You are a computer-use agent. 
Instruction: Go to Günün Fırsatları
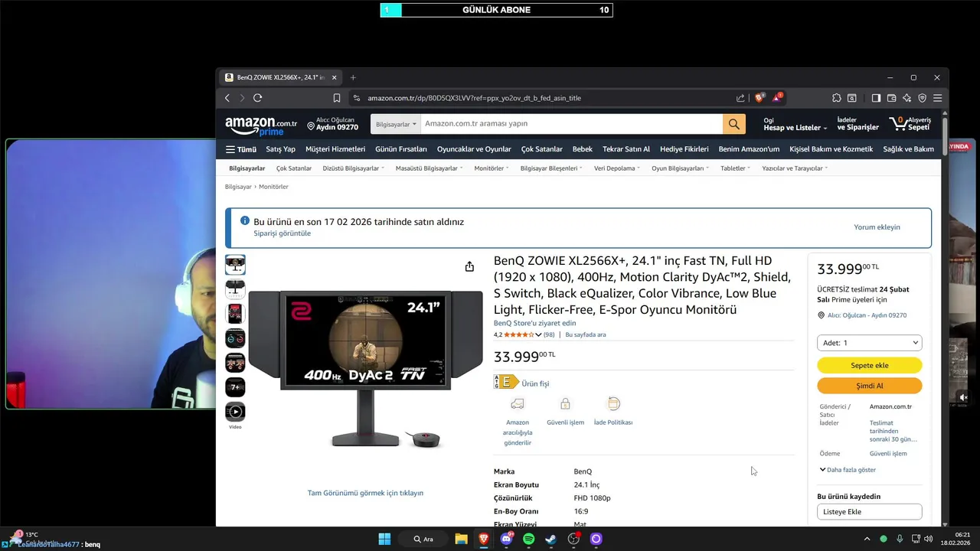point(401,149)
